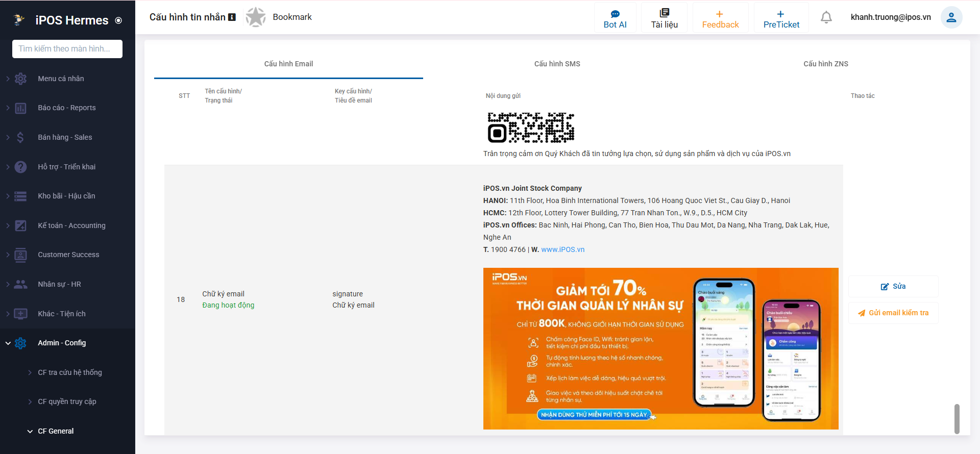This screenshot has height=454, width=980.
Task: Switch to the Cấu hình ZNS tab
Action: pyautogui.click(x=826, y=64)
